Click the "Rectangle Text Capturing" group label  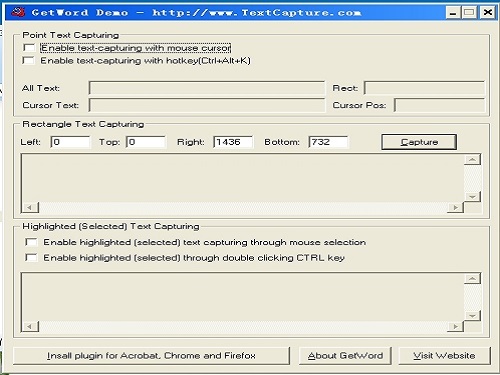point(83,124)
